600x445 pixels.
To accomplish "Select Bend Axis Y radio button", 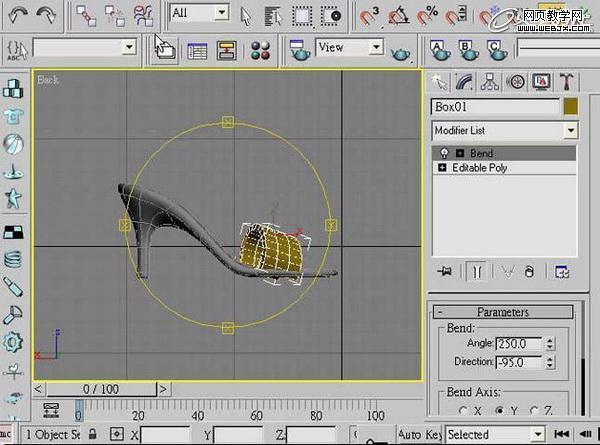I will coord(499,411).
